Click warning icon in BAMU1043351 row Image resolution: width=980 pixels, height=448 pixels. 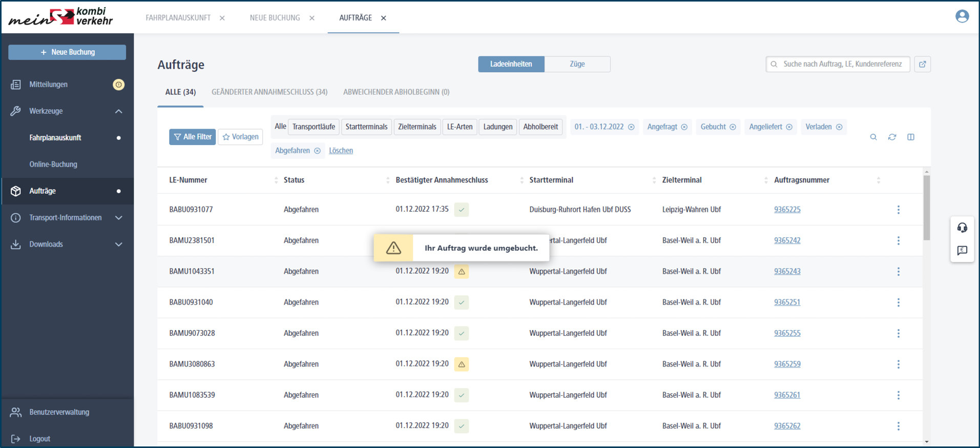(x=462, y=272)
